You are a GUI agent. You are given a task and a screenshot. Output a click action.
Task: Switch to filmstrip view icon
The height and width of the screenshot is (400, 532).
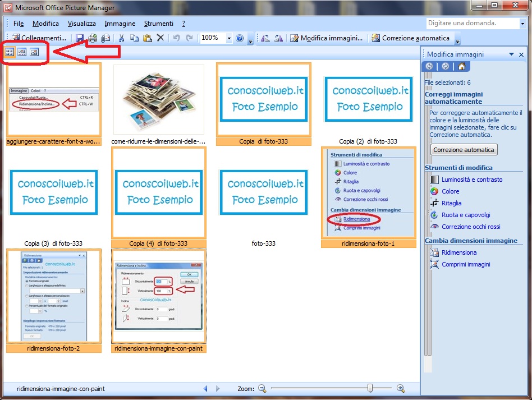coord(22,52)
